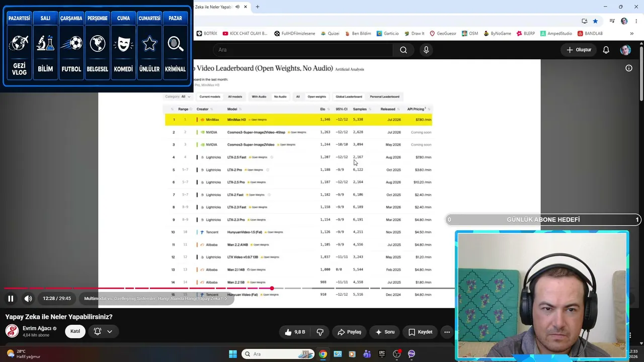
Task: Open the Quizei bookmark
Action: [x=330, y=34]
